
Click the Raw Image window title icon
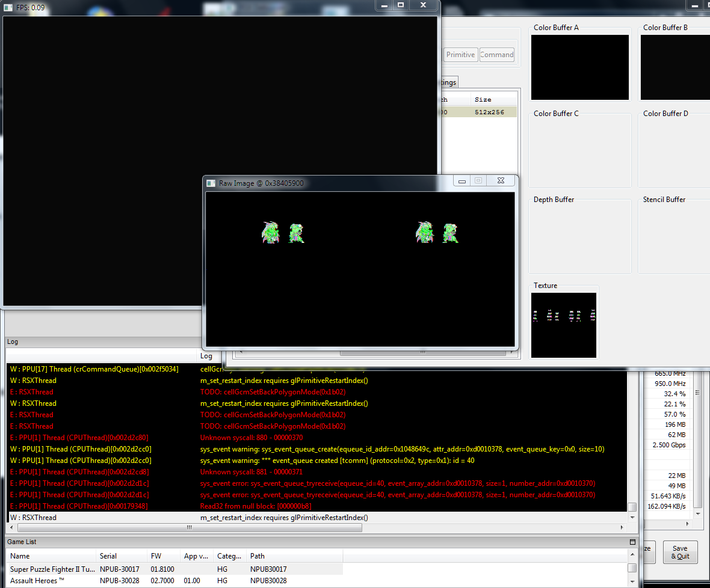pyautogui.click(x=211, y=183)
